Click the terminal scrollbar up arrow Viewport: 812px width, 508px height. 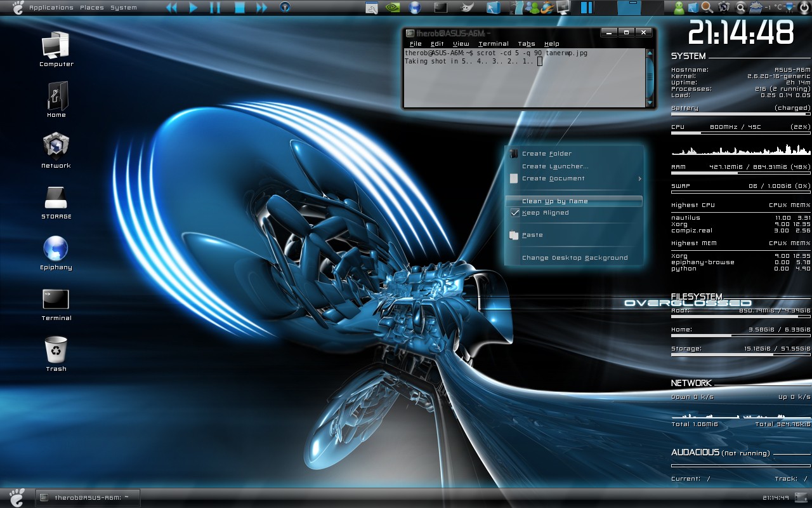tap(649, 53)
